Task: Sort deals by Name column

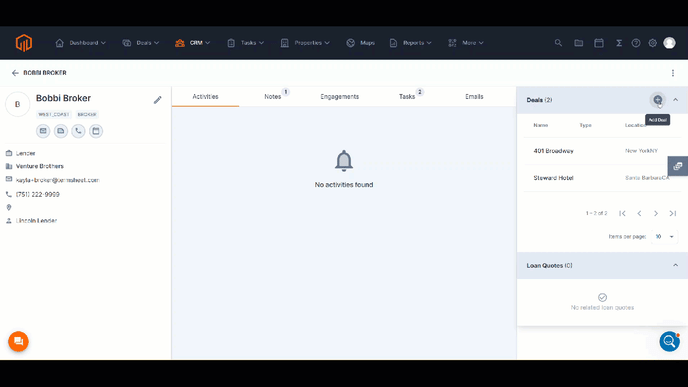Action: point(541,125)
